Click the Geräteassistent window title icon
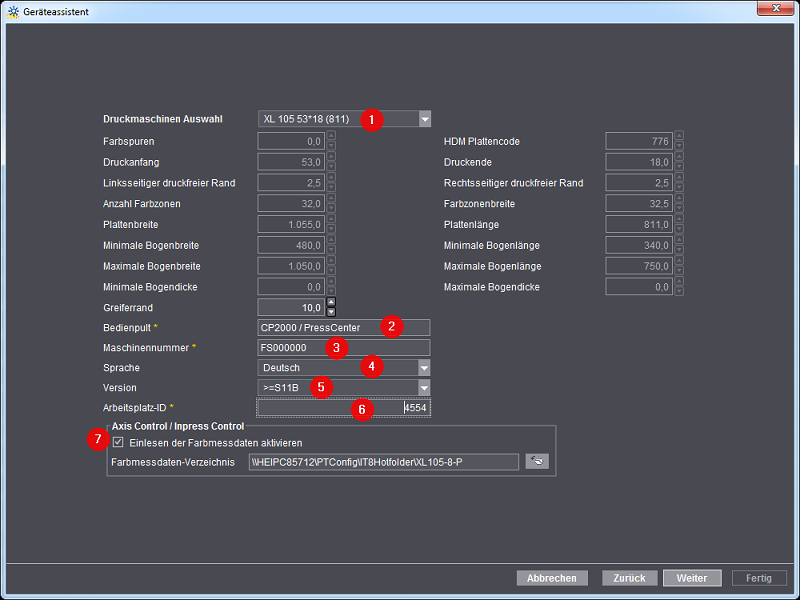Viewport: 800px width, 600px height. (13, 10)
